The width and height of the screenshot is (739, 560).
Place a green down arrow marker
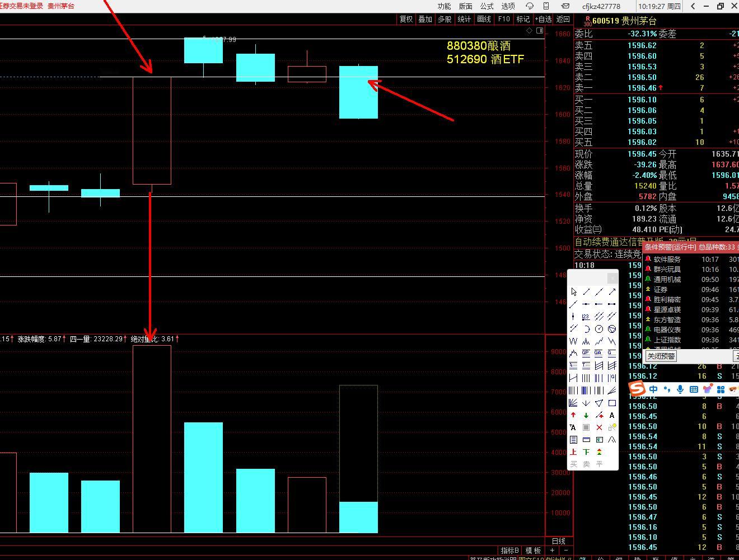tap(586, 415)
